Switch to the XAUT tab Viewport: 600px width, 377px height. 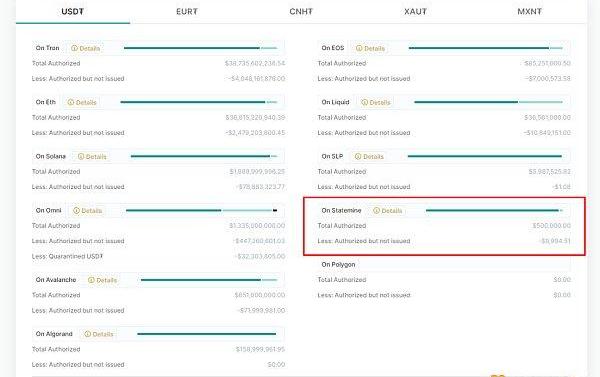coord(415,11)
